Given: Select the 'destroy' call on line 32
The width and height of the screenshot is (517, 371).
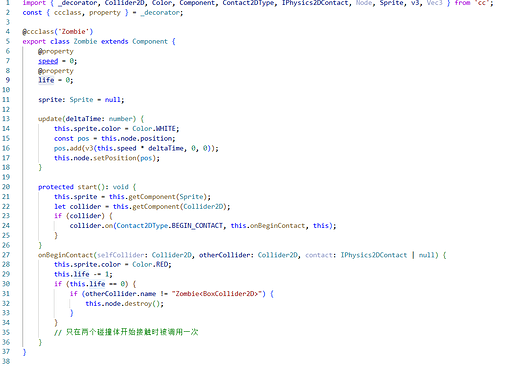Looking at the screenshot, I should pyautogui.click(x=138, y=304).
